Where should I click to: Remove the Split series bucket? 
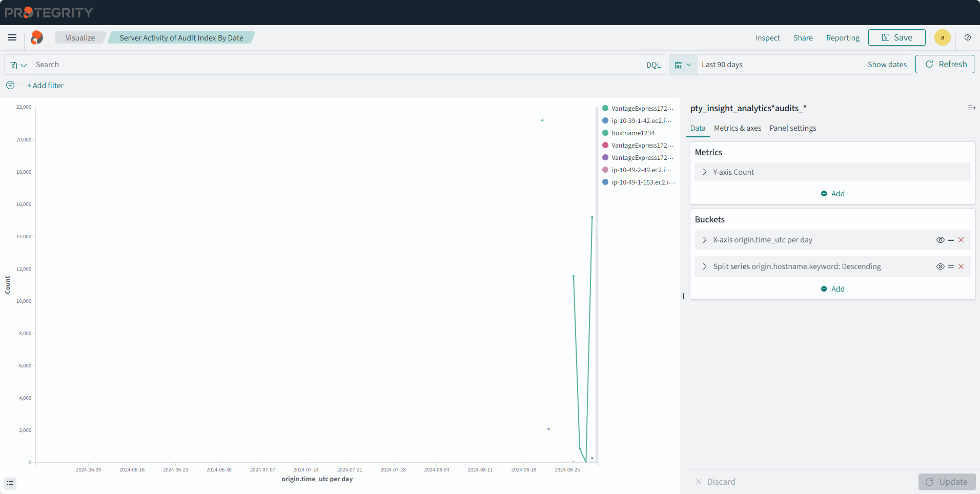point(961,266)
